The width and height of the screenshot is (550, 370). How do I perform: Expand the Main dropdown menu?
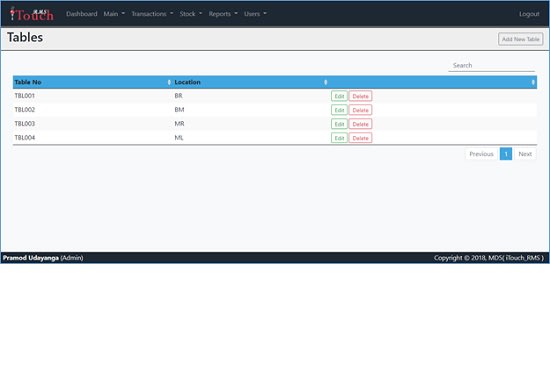pos(114,14)
